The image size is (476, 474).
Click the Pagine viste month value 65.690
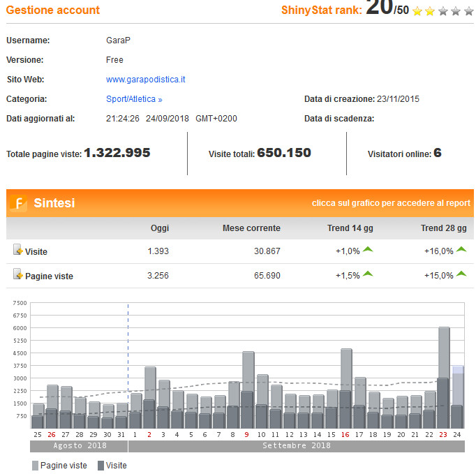(267, 276)
